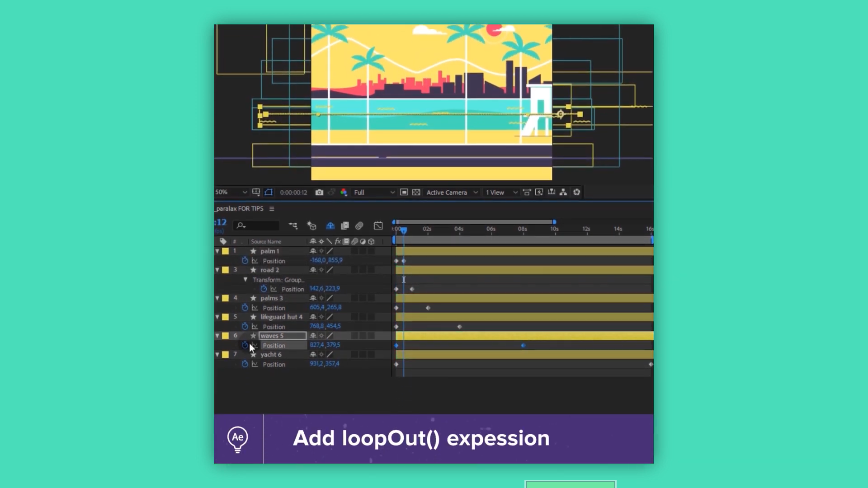
Task: Click the timeline layer search field
Action: 256,225
